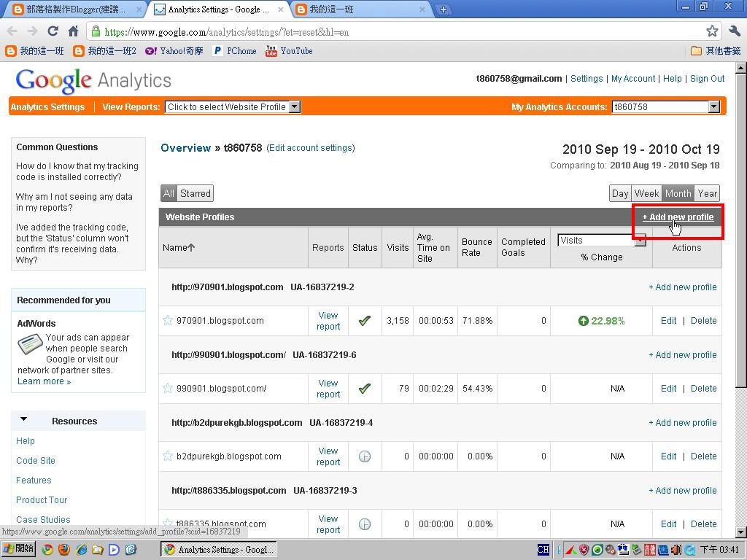
Task: Click the CH language indicator in taskbar
Action: tap(543, 550)
